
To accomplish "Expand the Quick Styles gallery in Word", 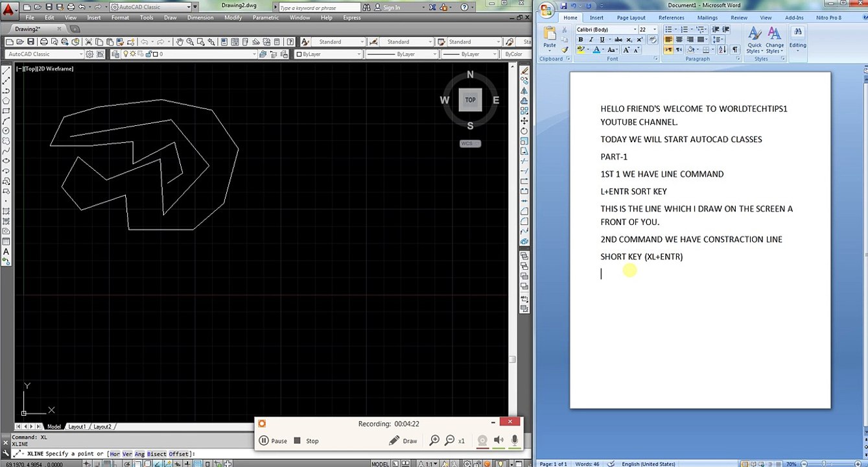I will click(x=754, y=41).
